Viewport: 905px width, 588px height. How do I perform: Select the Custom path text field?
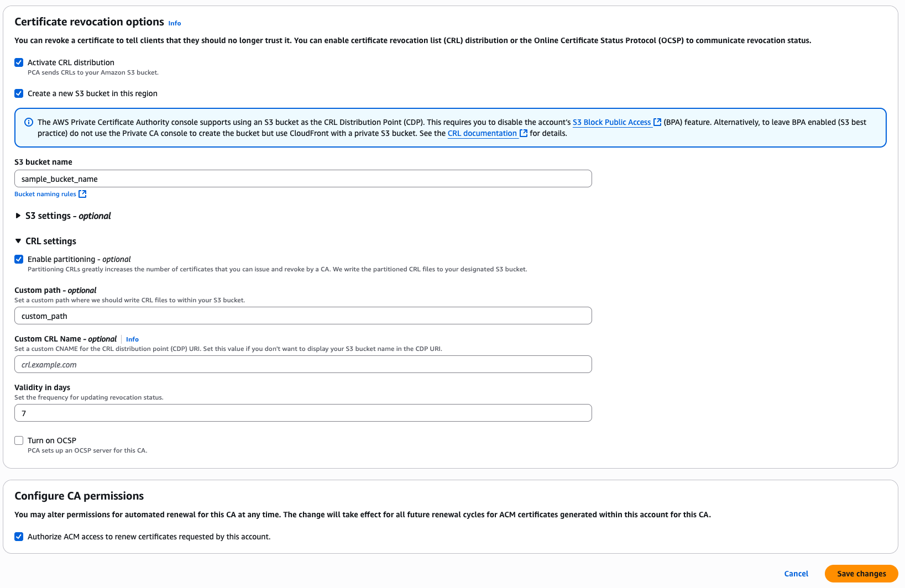pyautogui.click(x=303, y=315)
